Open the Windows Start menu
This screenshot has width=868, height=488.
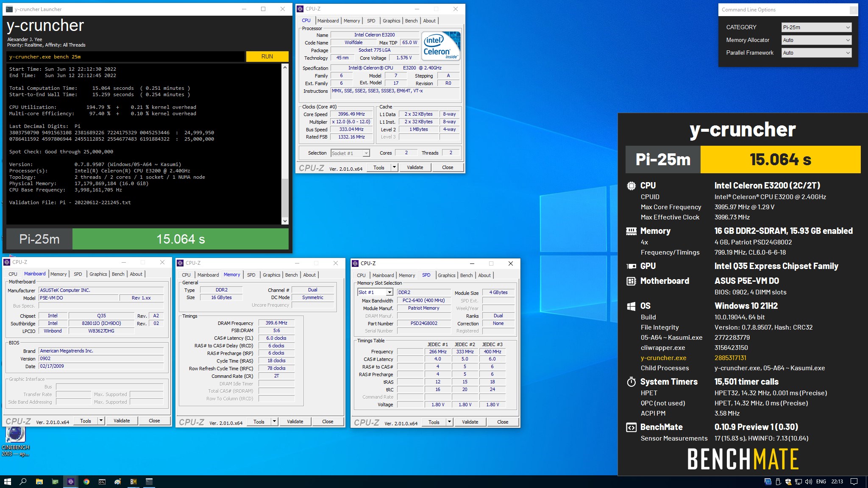[7, 482]
